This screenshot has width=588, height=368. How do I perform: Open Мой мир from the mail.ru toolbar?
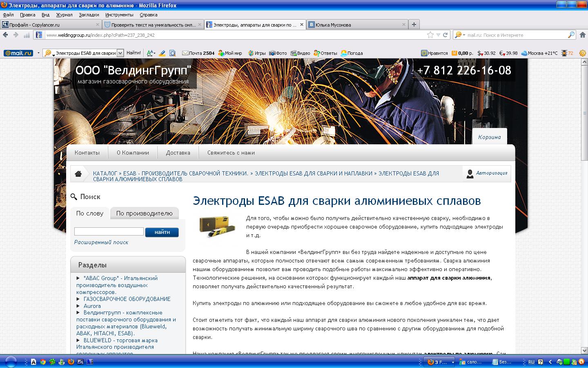pyautogui.click(x=230, y=53)
